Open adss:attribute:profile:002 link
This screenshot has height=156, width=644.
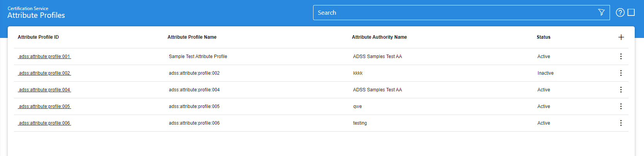click(x=44, y=73)
